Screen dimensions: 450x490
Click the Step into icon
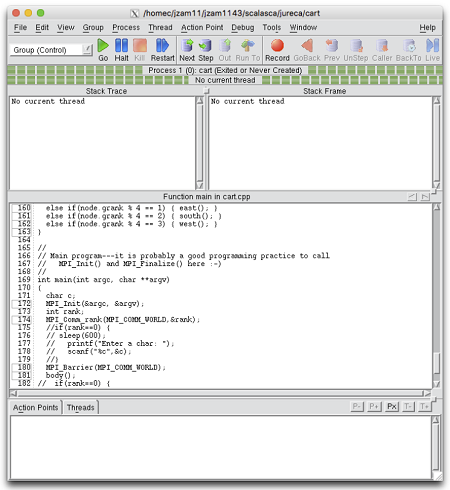point(206,50)
